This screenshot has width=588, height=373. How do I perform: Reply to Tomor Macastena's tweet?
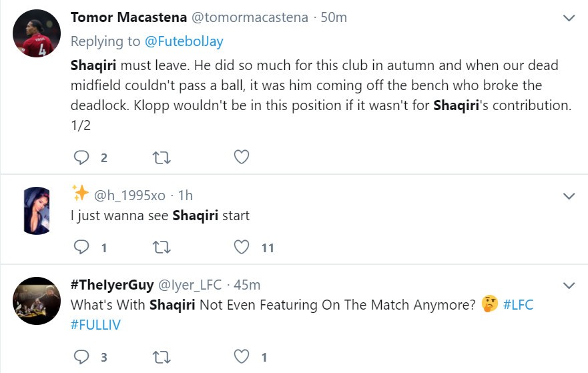tap(81, 157)
